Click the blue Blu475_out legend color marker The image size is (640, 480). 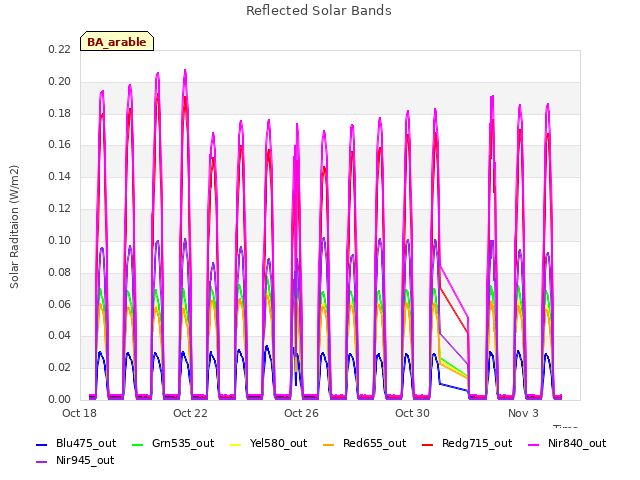[42, 444]
